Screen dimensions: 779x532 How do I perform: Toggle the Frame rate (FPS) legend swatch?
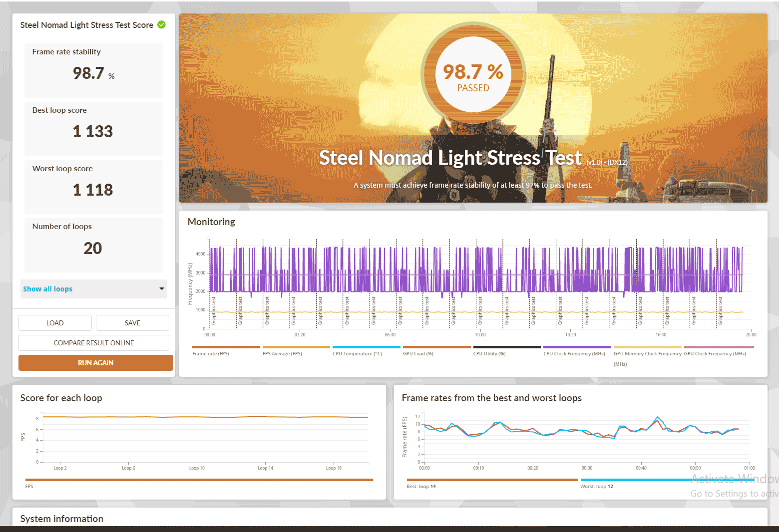point(226,347)
